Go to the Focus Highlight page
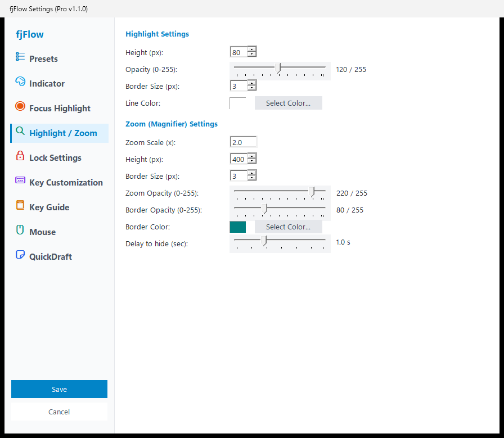The width and height of the screenshot is (504, 438). (60, 109)
